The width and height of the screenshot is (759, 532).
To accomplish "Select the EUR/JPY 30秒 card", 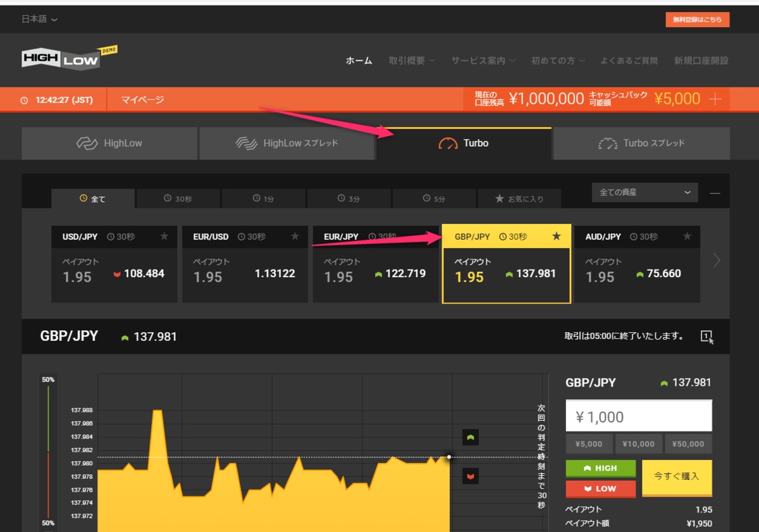I will pos(376,264).
